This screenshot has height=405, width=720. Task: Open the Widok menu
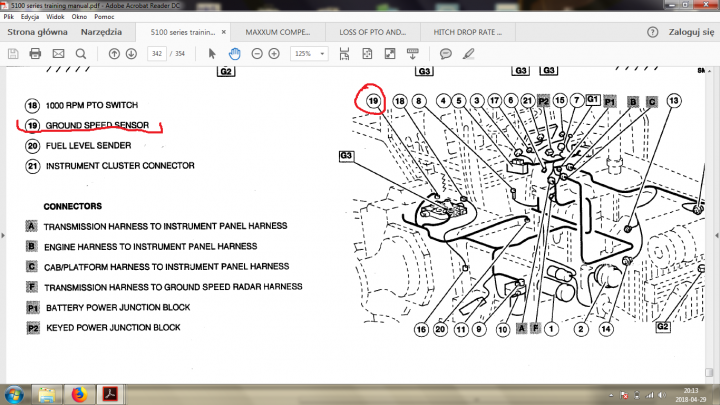pyautogui.click(x=58, y=19)
